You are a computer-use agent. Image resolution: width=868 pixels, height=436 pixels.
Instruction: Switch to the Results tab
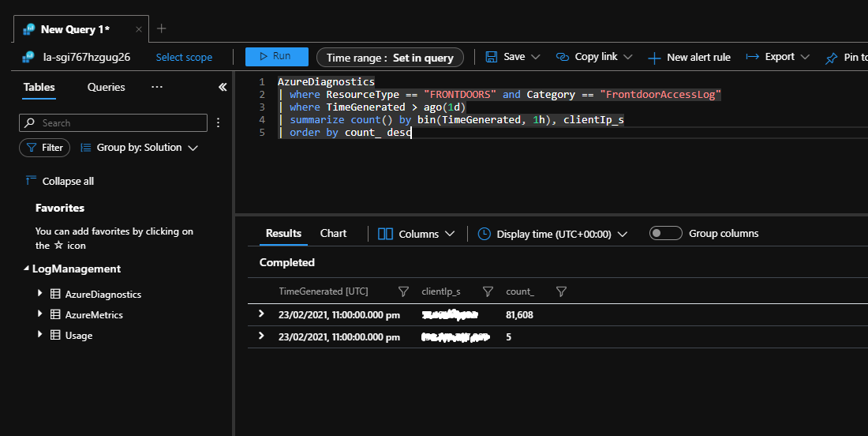coord(283,233)
